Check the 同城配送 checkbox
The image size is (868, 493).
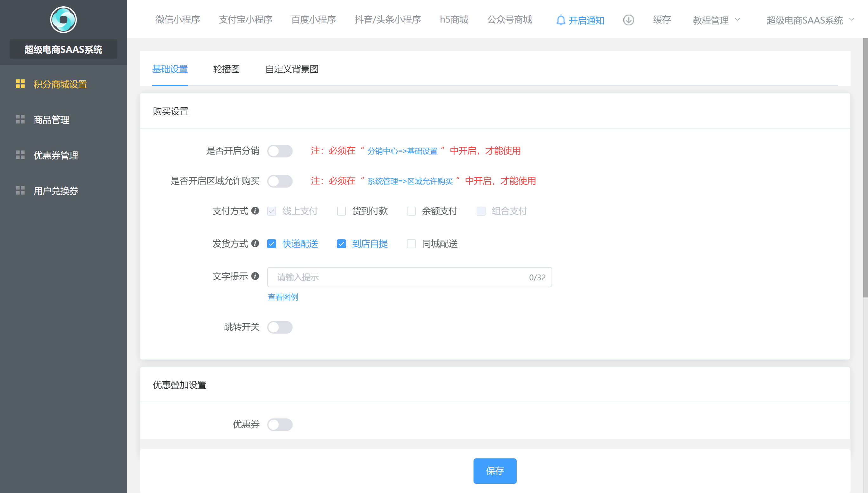coord(411,244)
